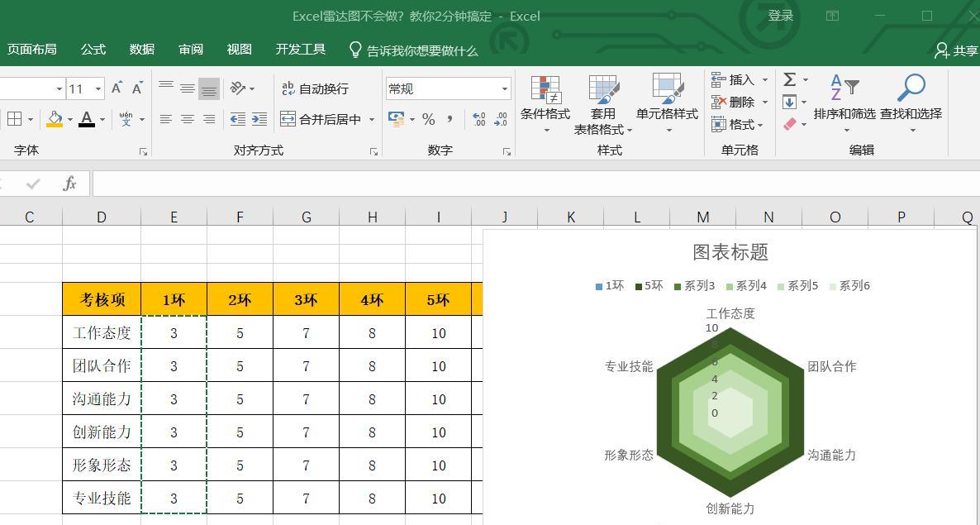Apply the yellow fill color bucket
Screen dimensions: 980x525
click(55, 119)
